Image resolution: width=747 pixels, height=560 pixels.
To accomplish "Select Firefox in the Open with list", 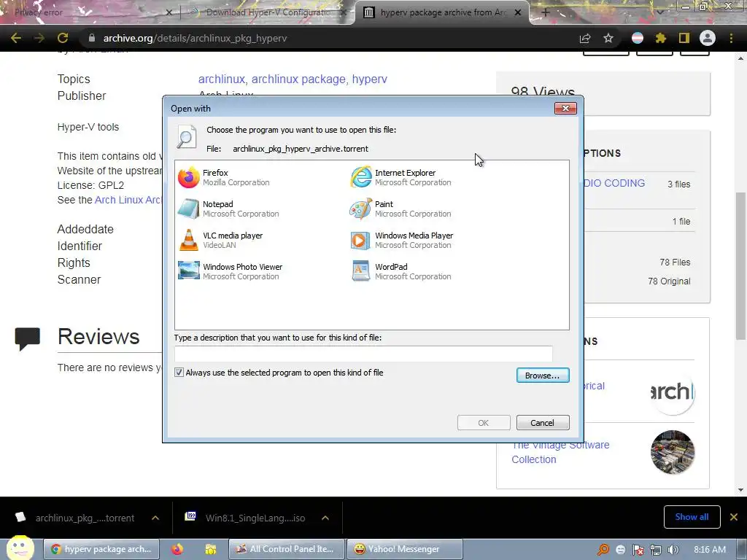I will pyautogui.click(x=224, y=177).
